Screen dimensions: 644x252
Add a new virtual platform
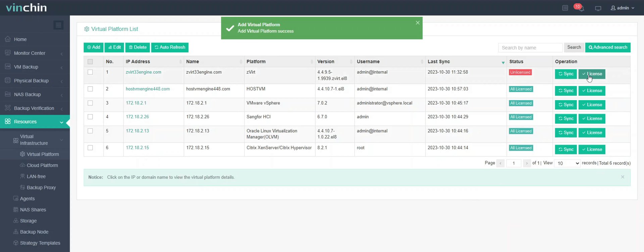(94, 47)
